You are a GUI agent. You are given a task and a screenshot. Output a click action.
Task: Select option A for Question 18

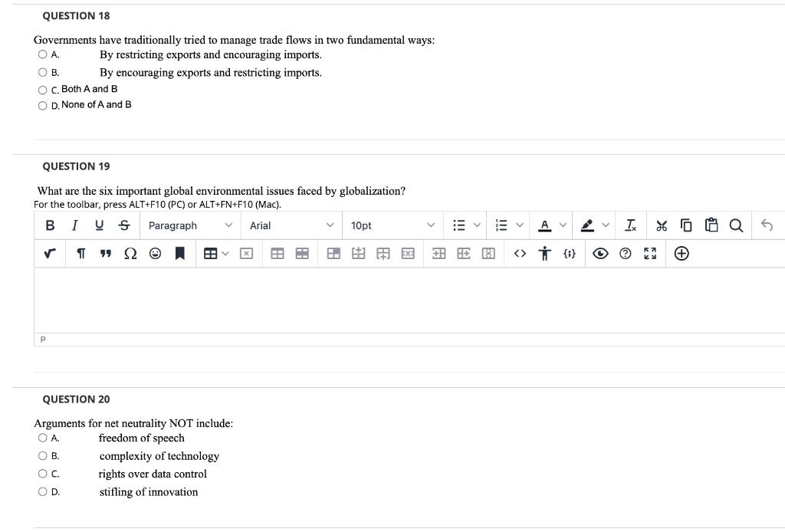[43, 54]
